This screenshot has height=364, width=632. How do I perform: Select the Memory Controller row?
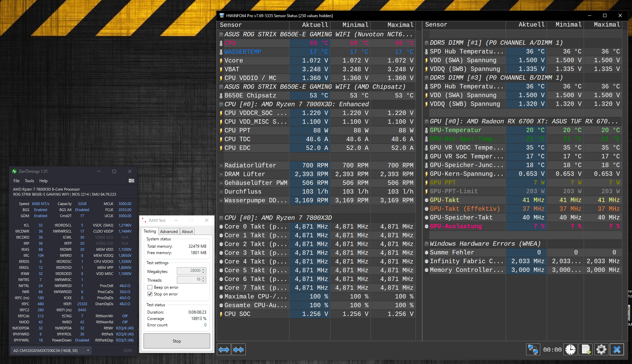click(522, 270)
